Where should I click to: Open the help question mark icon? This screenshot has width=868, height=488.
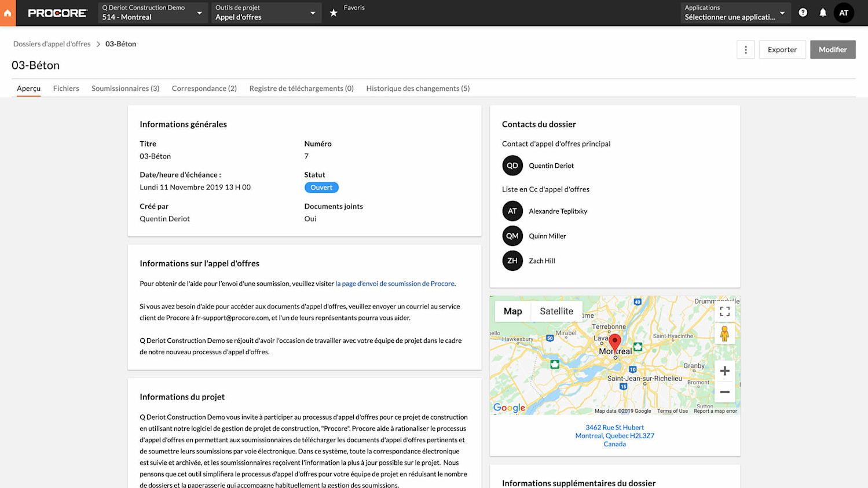(x=803, y=12)
